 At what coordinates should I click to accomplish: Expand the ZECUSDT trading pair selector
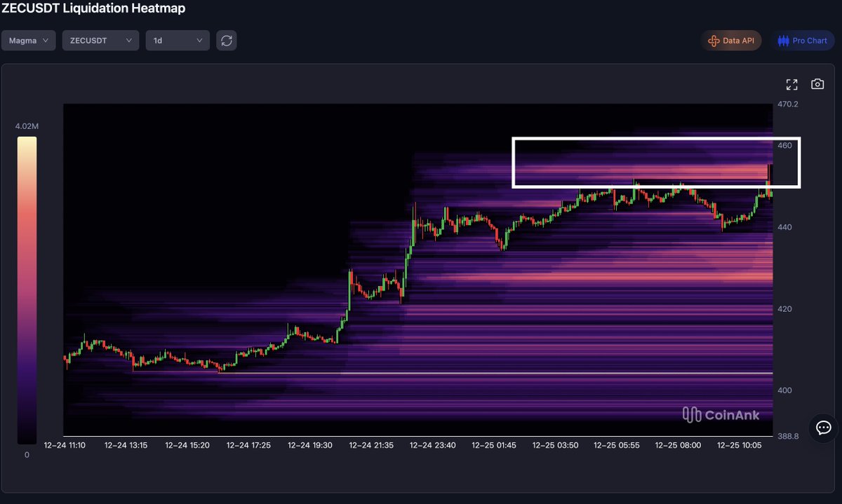[100, 40]
